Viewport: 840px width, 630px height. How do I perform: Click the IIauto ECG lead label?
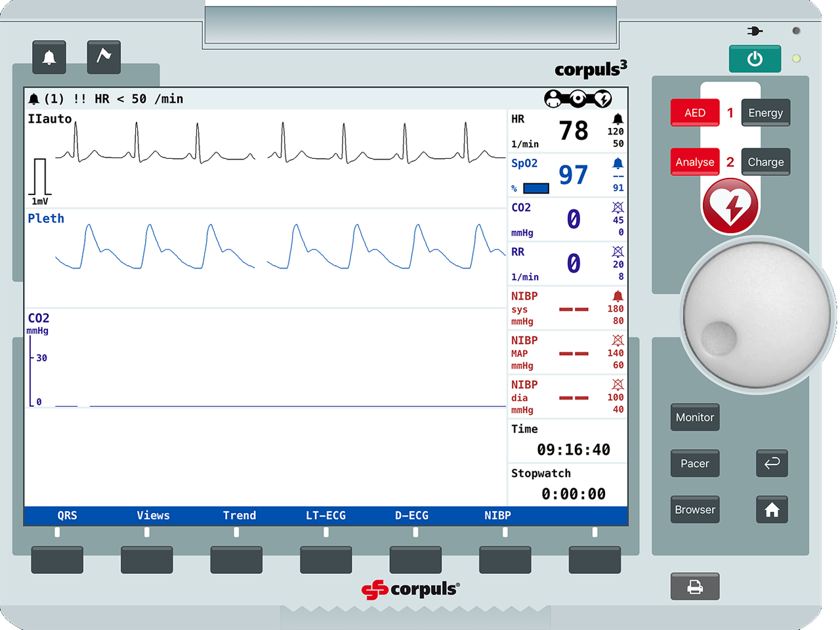point(50,119)
